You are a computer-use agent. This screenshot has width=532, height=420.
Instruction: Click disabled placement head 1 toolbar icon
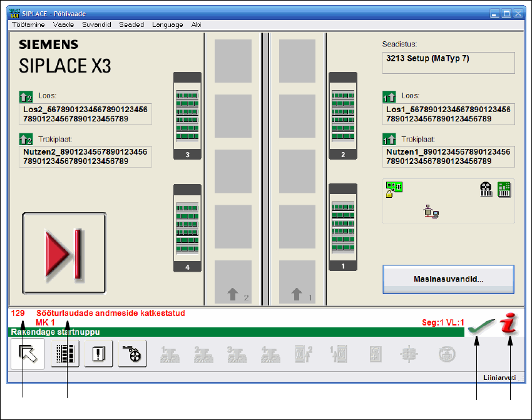point(170,354)
